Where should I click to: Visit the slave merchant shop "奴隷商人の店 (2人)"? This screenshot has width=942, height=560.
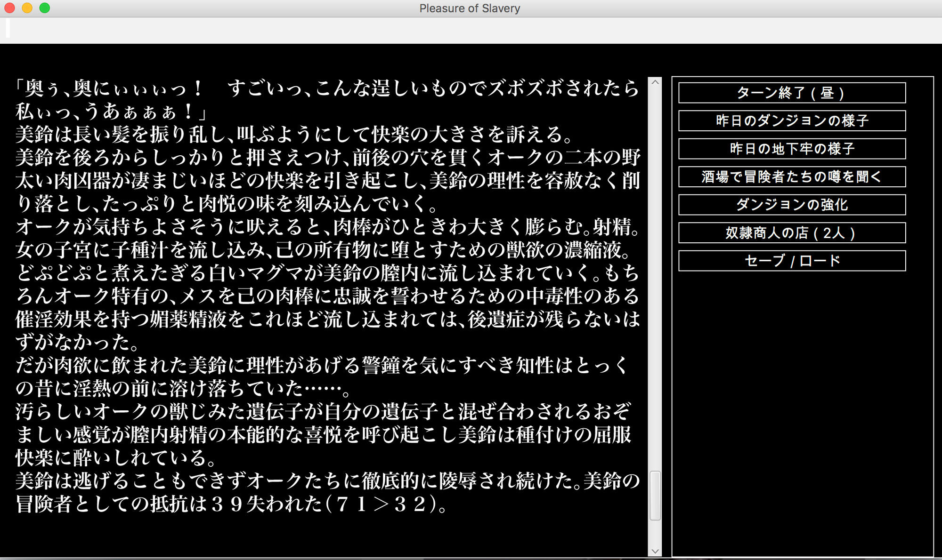tap(791, 232)
